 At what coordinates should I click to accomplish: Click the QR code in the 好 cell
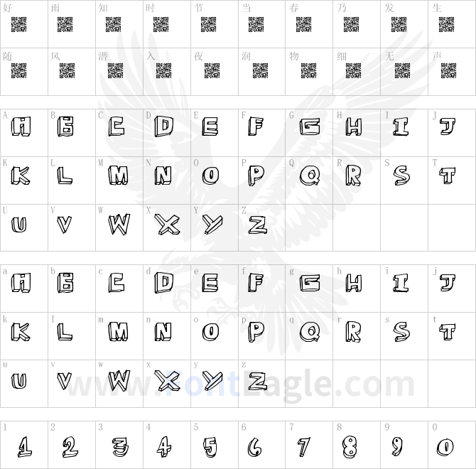(18, 25)
